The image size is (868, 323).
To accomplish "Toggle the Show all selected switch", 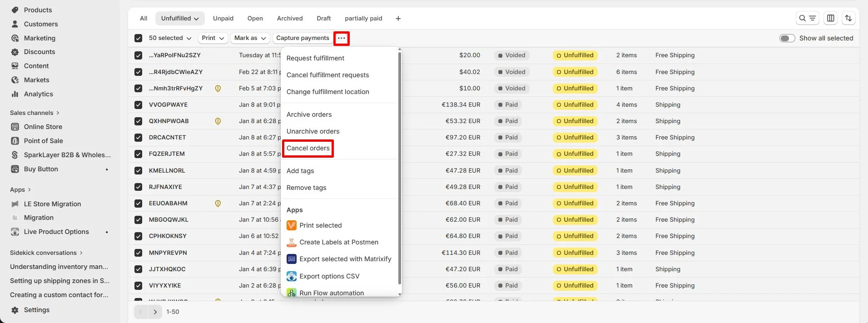I will coord(787,38).
